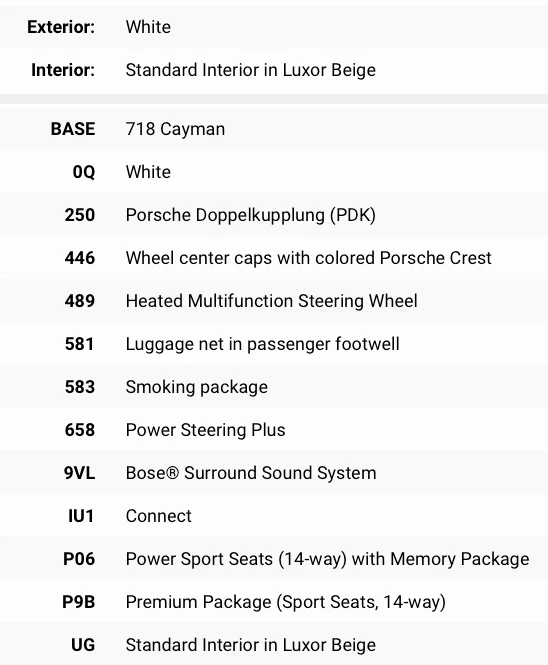The image size is (548, 665).
Task: Click the Interior Luxor Beige value
Action: click(251, 70)
